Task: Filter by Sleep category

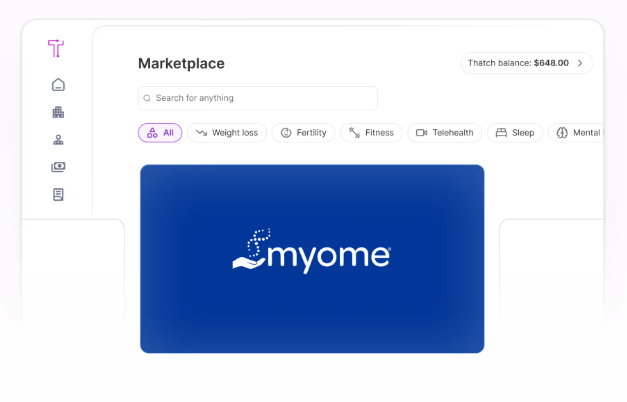Action: click(x=515, y=133)
